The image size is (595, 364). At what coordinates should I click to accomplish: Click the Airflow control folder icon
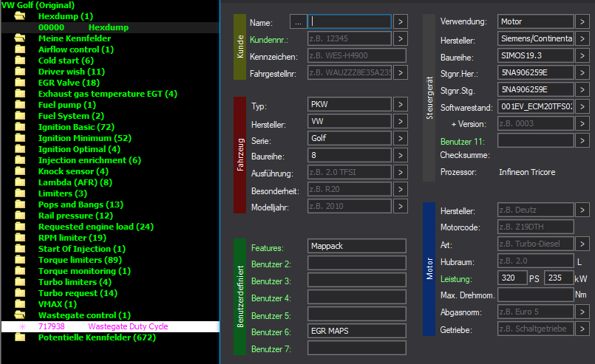click(x=20, y=49)
